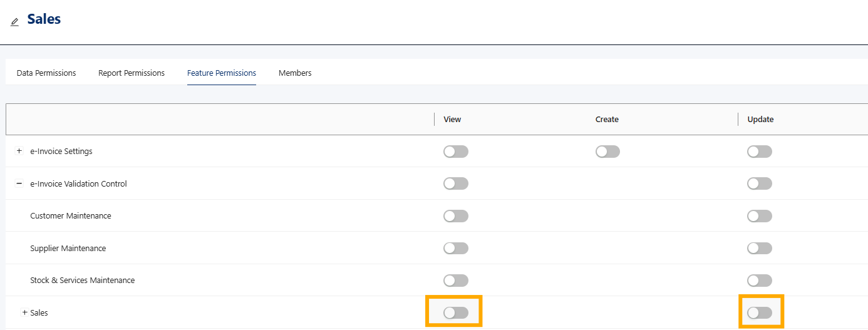Go to the Members tab

pyautogui.click(x=295, y=73)
